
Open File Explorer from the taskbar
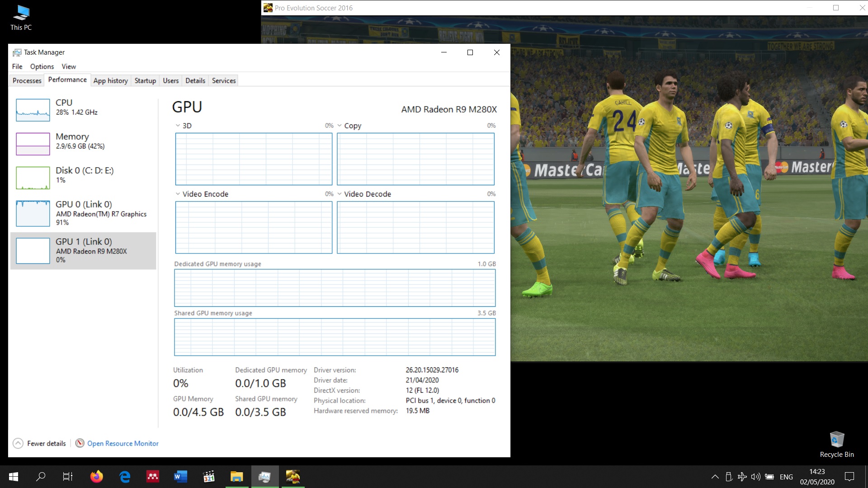coord(237,477)
